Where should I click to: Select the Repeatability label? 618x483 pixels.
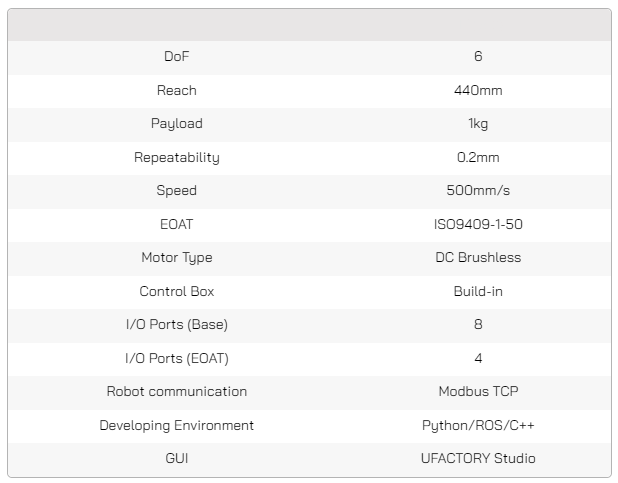pos(176,157)
